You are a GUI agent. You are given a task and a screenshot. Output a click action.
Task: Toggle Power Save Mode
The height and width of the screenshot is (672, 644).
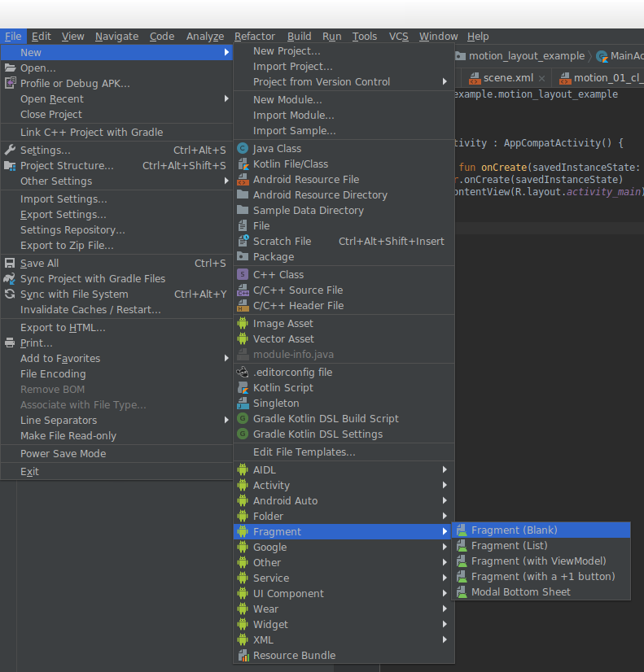(63, 454)
